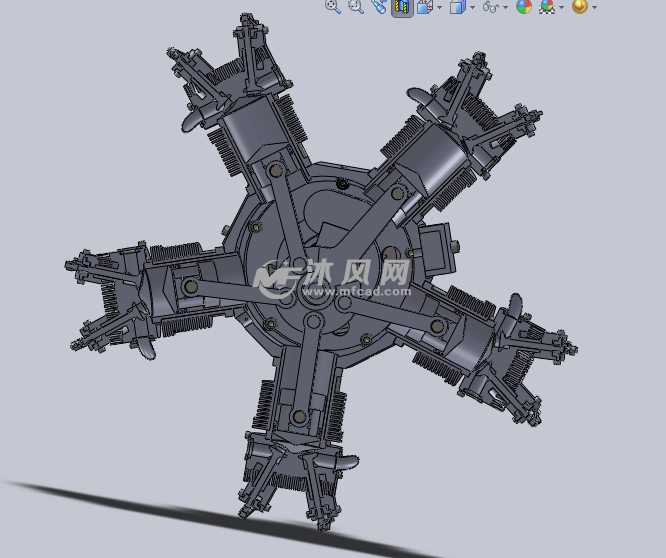Open the Apply Scene dropdown arrow
This screenshot has height=558, width=666.
(561, 8)
